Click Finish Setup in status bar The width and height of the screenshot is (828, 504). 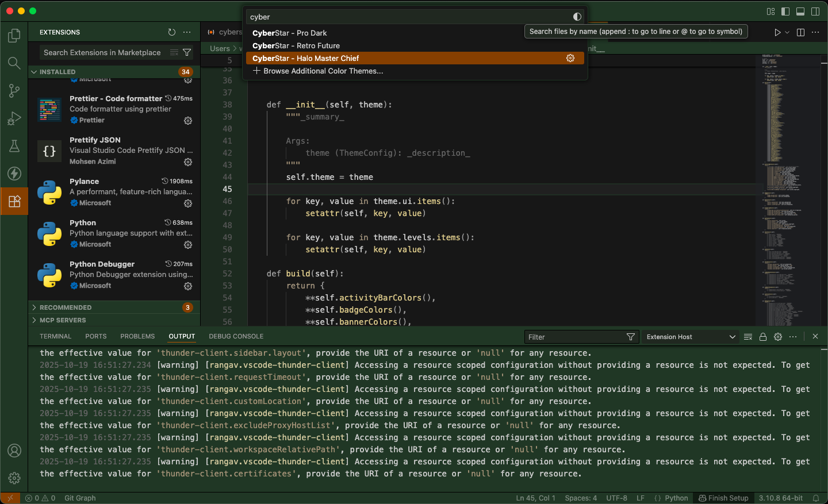pos(723,498)
